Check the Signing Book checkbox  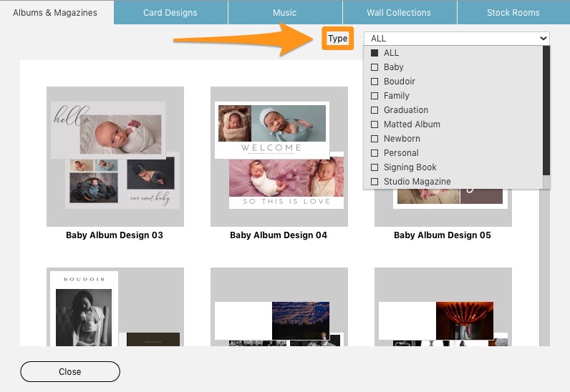click(375, 167)
